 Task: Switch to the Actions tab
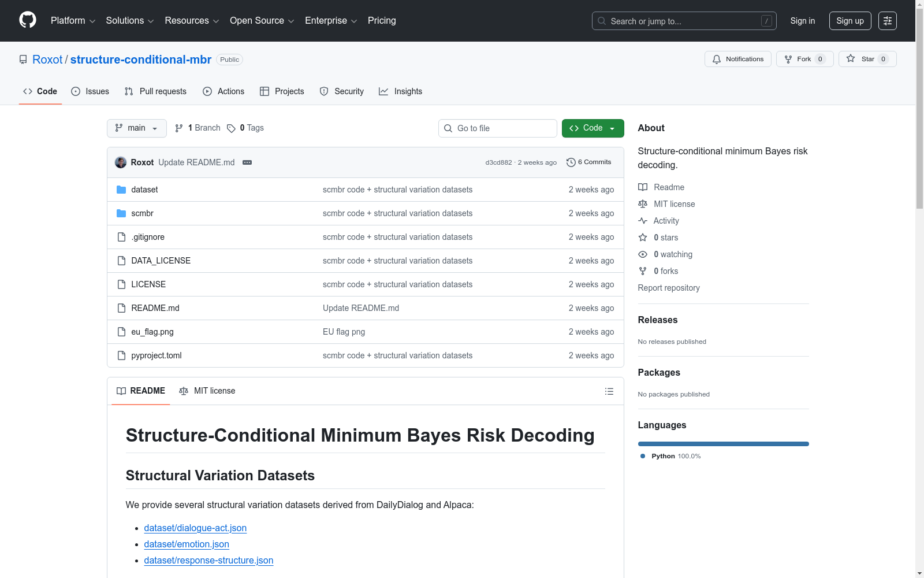223,91
